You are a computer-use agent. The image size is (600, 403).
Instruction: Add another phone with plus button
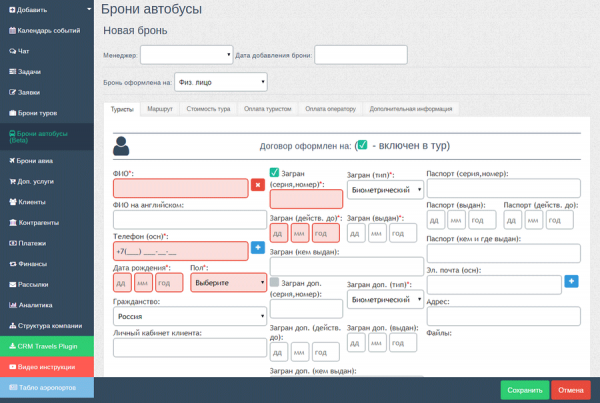(258, 248)
